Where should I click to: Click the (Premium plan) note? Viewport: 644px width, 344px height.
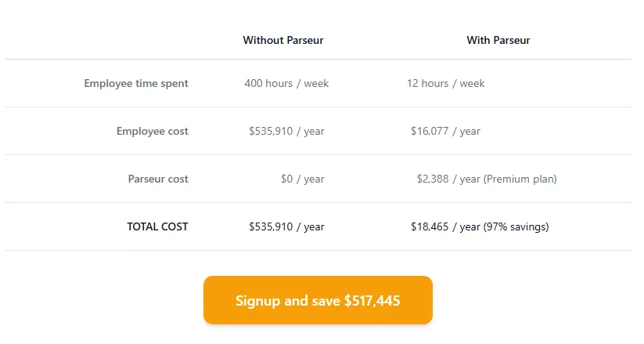pos(520,179)
